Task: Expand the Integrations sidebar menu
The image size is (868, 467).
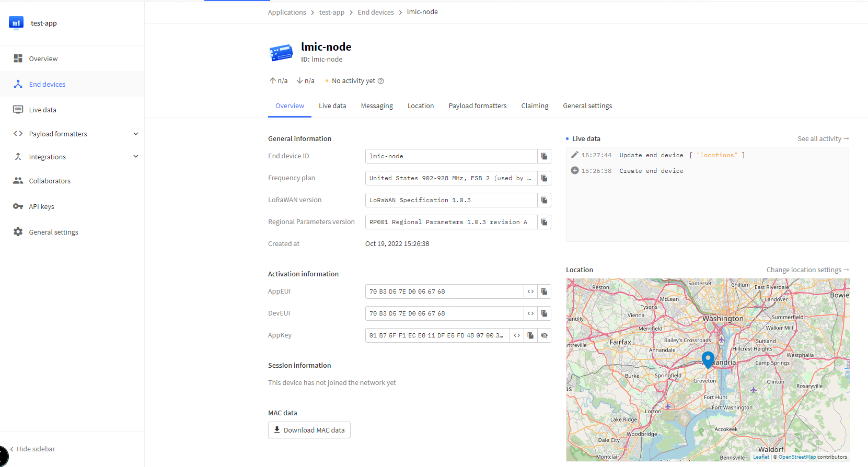Action: [x=135, y=157]
